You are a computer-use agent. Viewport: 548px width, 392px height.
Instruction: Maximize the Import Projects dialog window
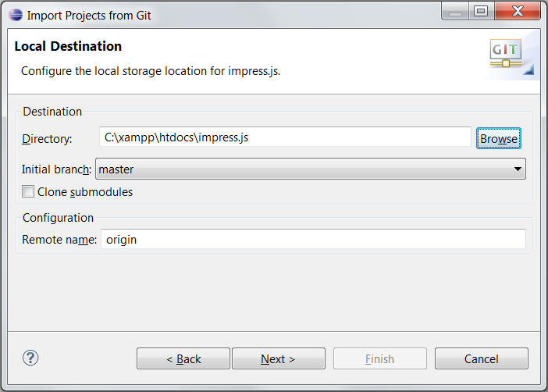(481, 12)
